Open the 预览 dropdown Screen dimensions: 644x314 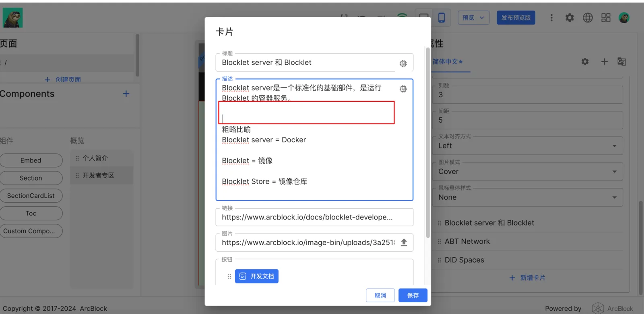coord(473,18)
